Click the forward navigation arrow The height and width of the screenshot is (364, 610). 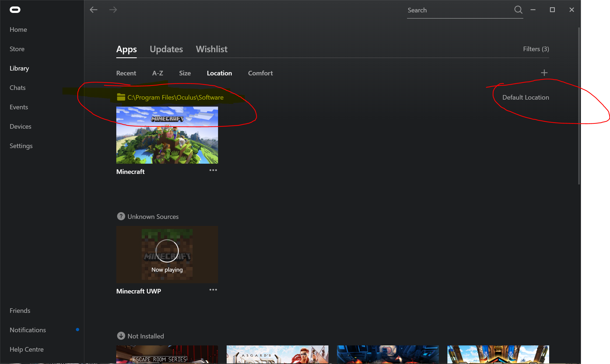tap(113, 10)
